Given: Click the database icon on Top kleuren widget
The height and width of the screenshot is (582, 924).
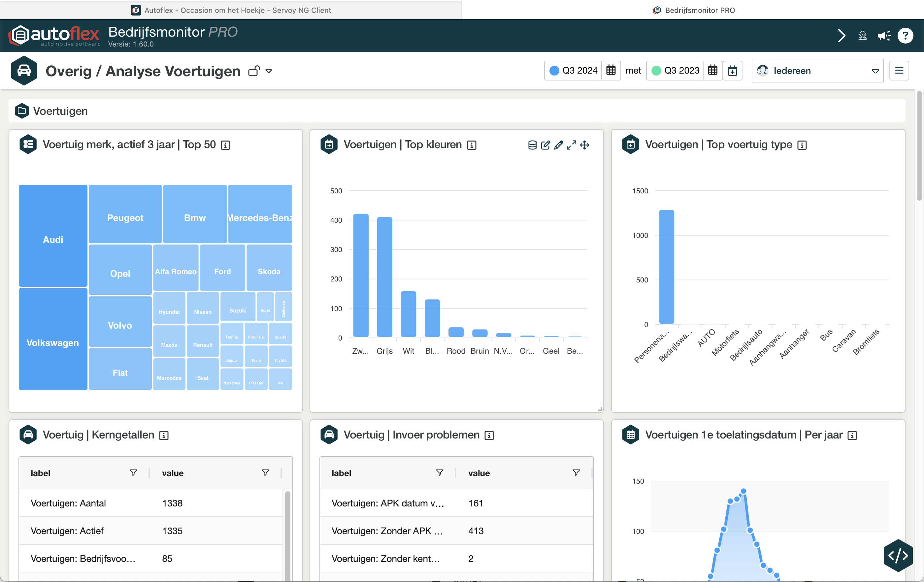Looking at the screenshot, I should (x=532, y=145).
